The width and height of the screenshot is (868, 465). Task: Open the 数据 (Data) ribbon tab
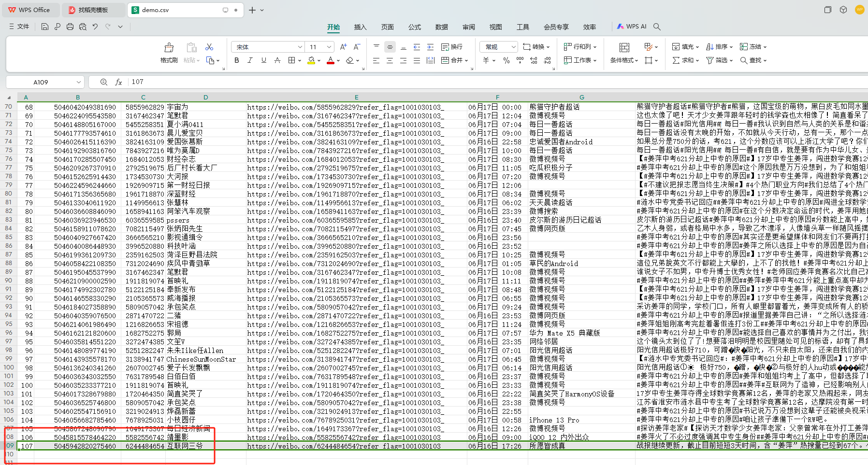(x=441, y=27)
